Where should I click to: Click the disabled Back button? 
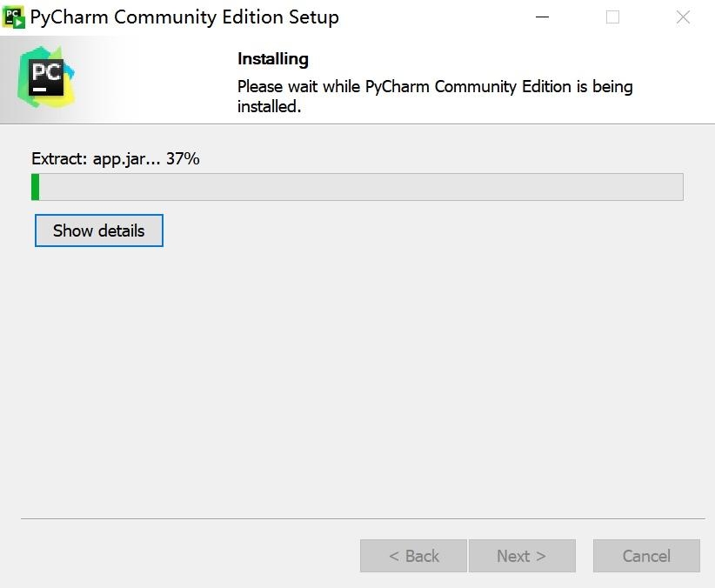412,556
